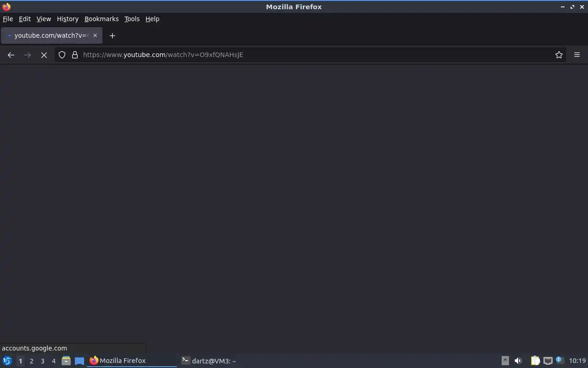The height and width of the screenshot is (368, 588).
Task: Open the Help menu
Action: click(153, 19)
